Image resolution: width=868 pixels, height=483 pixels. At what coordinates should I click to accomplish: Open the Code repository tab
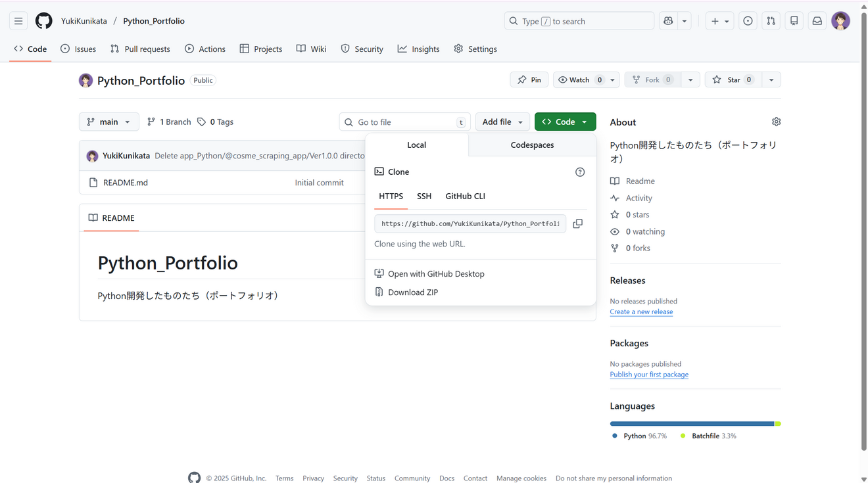(30, 49)
